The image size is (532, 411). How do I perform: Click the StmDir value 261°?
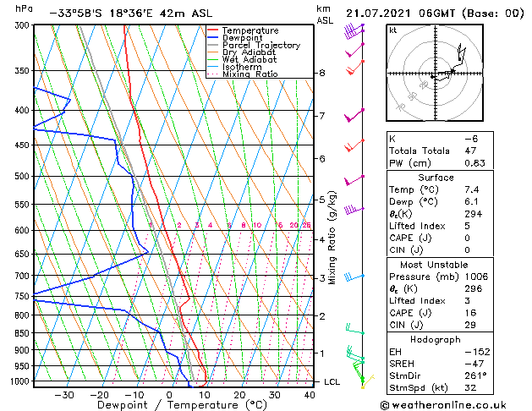[475, 375]
